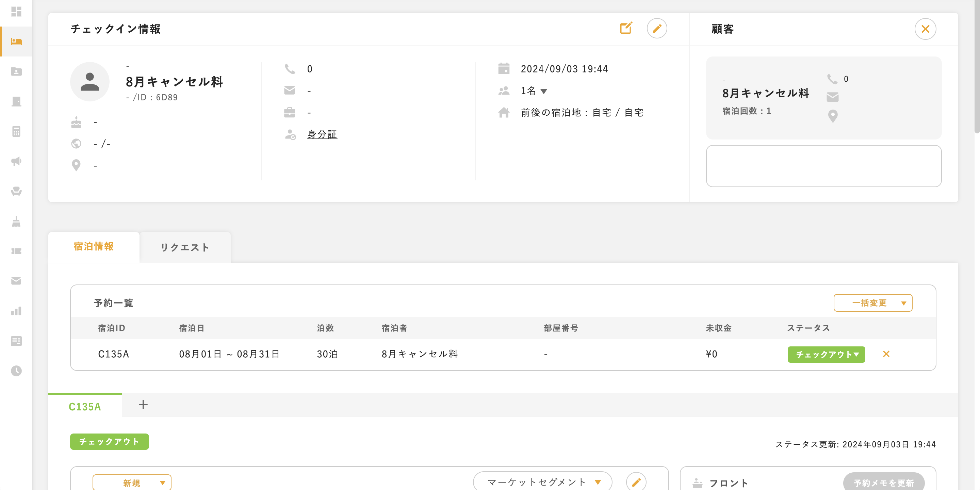Click the calendar icon beside 2024/09/03 19:44

pyautogui.click(x=504, y=68)
